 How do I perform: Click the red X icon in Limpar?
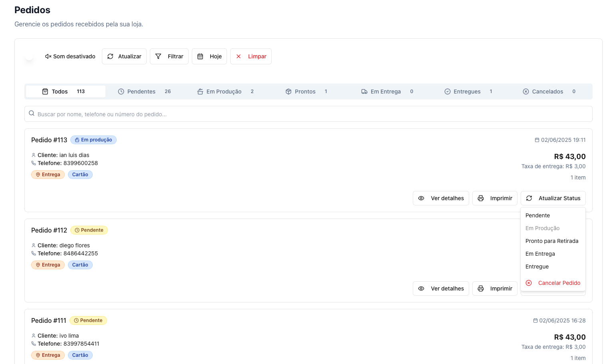pos(239,56)
